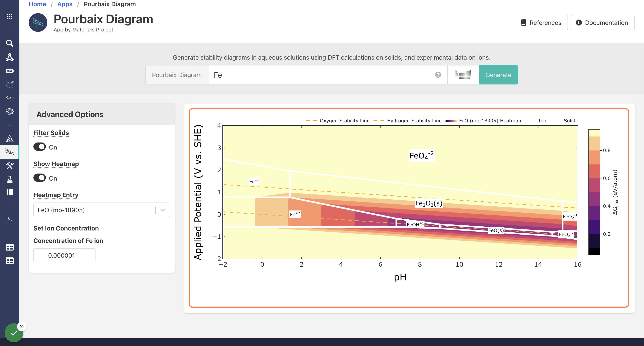Click the help question mark in search box
Image resolution: width=644 pixels, height=346 pixels.
(438, 75)
